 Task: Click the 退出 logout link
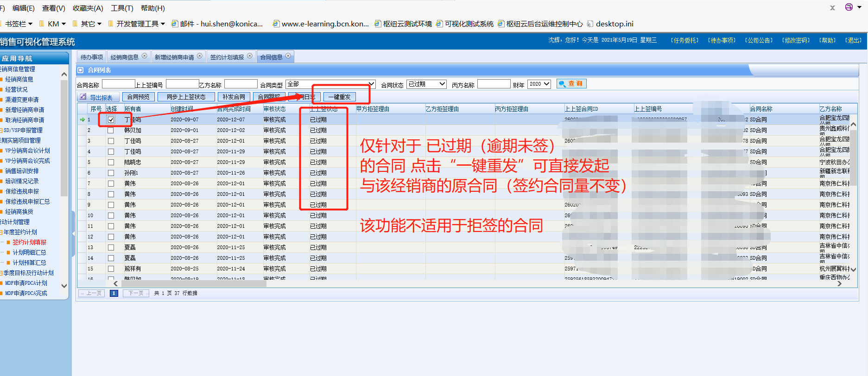853,40
